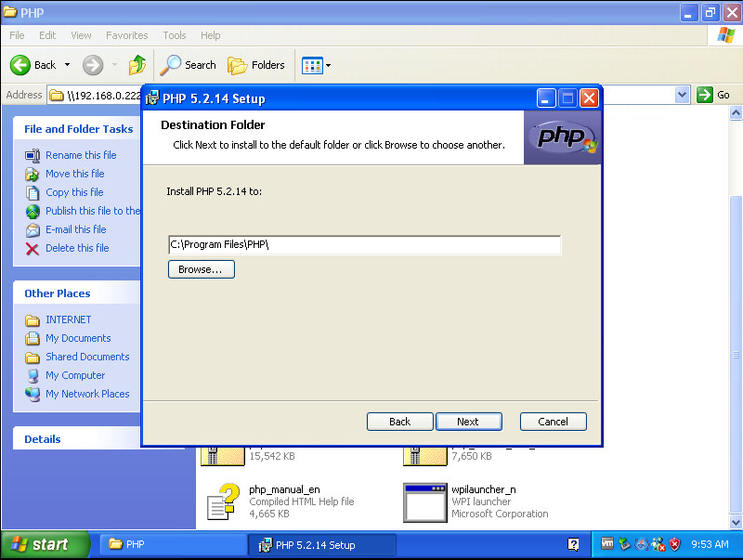Click Explorer scrollbar up arrow
The image size is (743, 560).
pyautogui.click(x=736, y=112)
